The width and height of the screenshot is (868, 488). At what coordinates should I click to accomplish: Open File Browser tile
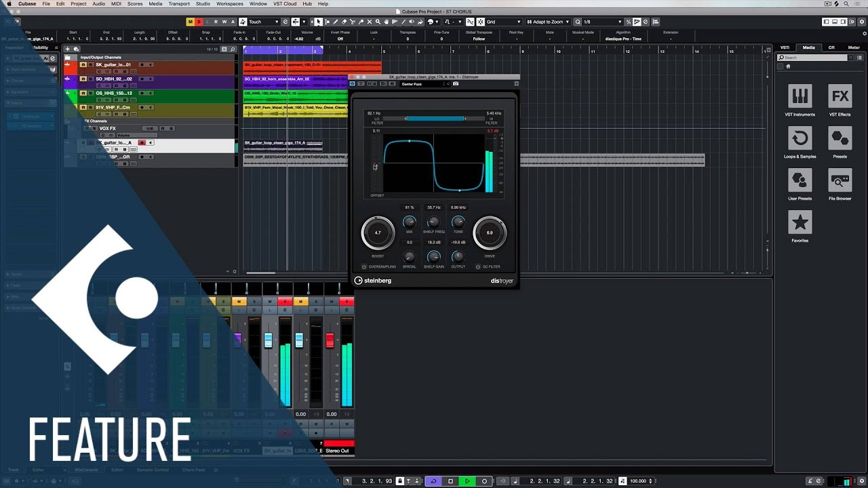tap(840, 185)
